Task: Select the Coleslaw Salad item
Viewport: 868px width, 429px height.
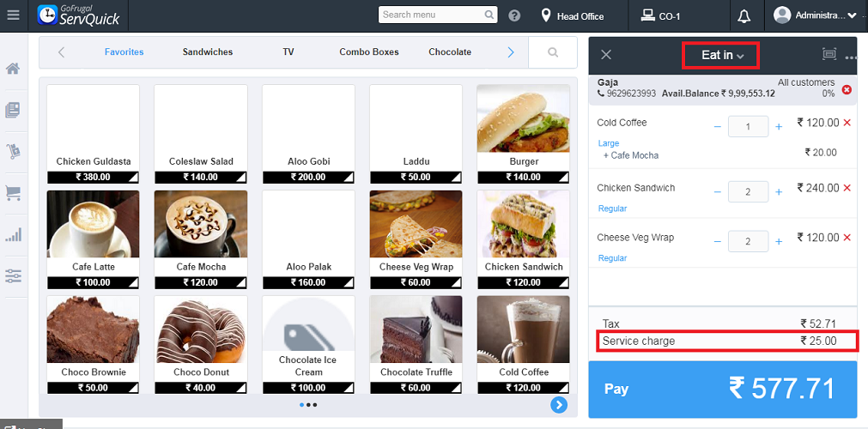Action: pos(201,133)
